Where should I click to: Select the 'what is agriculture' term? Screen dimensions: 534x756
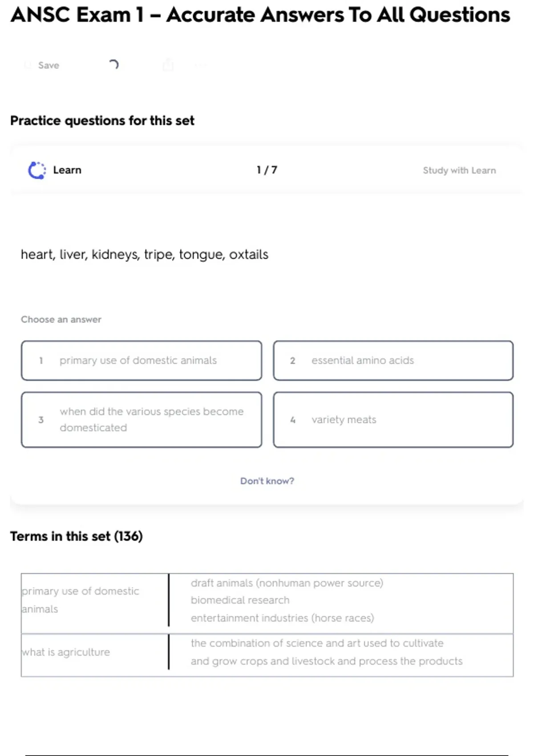point(66,652)
